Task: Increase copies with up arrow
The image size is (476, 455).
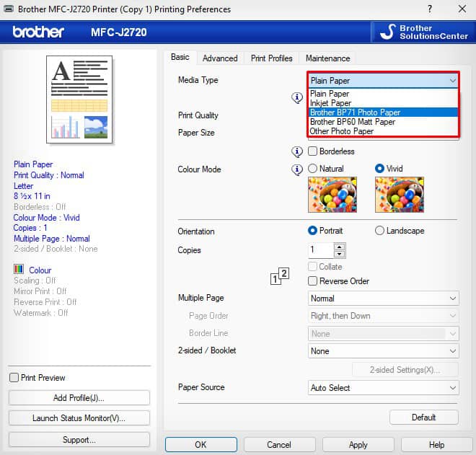Action: pyautogui.click(x=340, y=247)
